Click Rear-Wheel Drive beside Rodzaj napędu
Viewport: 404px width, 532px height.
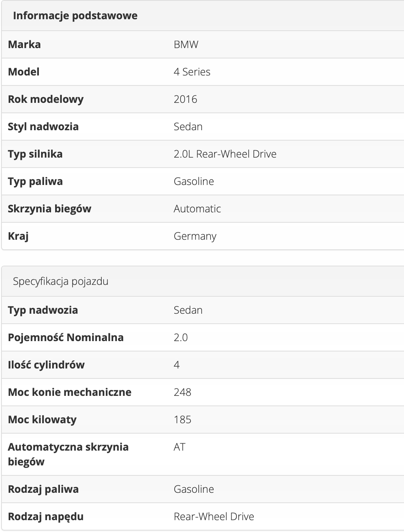tap(214, 517)
